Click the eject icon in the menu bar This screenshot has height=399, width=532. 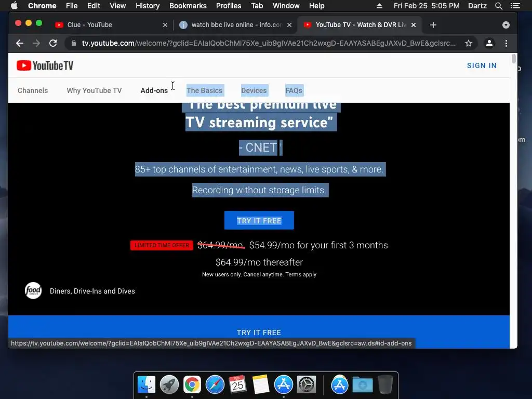coord(379,6)
